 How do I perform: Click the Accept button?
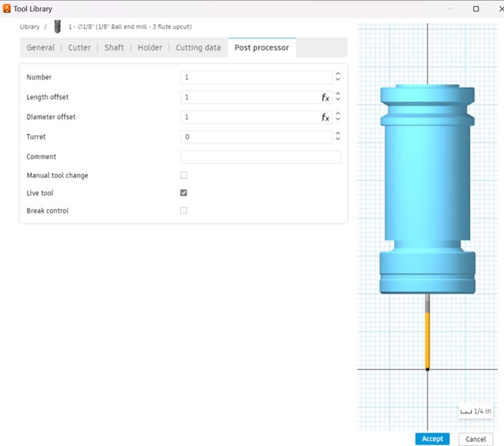tap(432, 439)
